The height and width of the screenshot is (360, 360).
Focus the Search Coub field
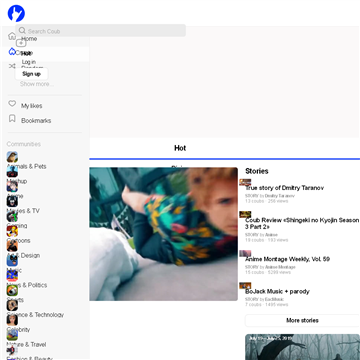100,31
